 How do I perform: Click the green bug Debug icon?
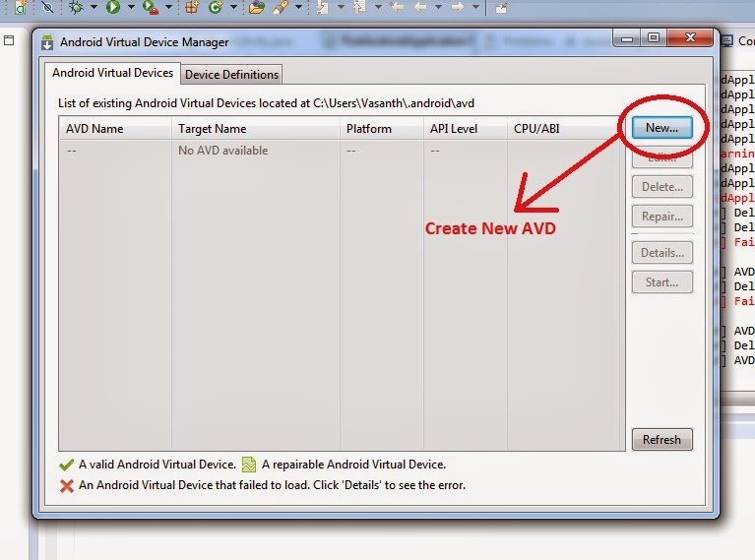76,7
